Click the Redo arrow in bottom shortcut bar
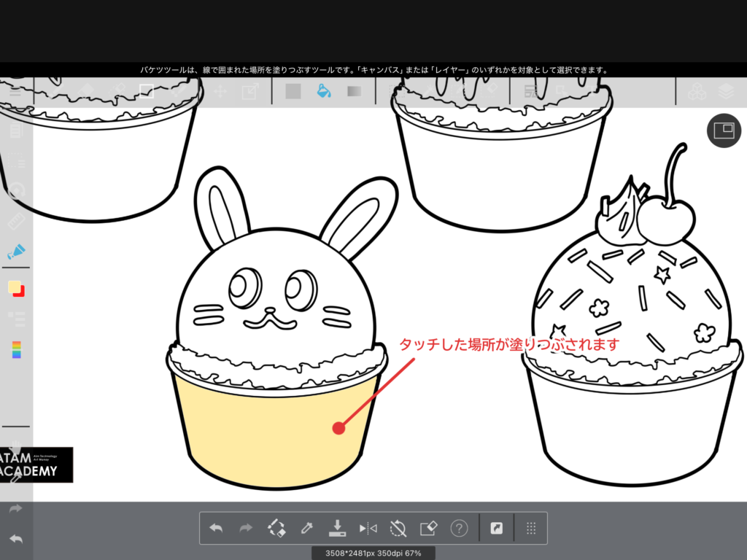This screenshot has height=560, width=747. [246, 528]
